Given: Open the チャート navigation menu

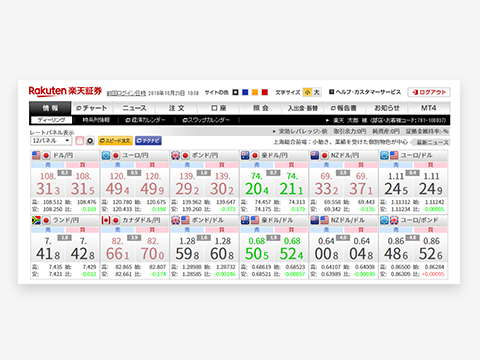Looking at the screenshot, I should tap(92, 108).
